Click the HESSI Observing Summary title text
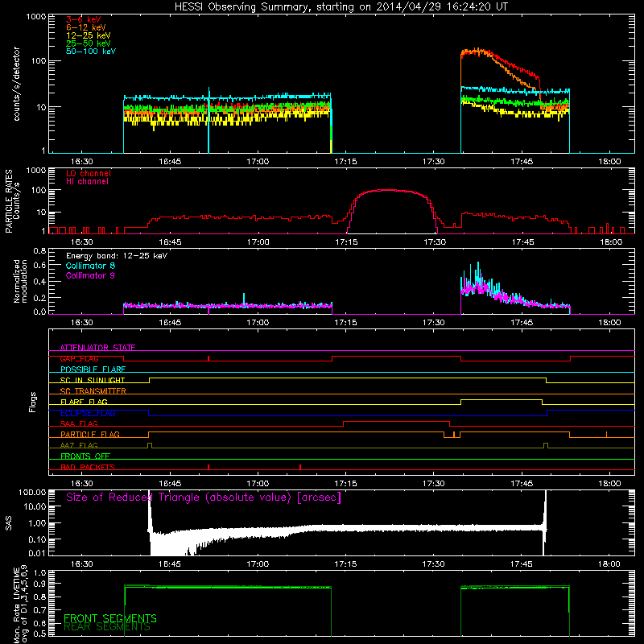 pyautogui.click(x=341, y=7)
